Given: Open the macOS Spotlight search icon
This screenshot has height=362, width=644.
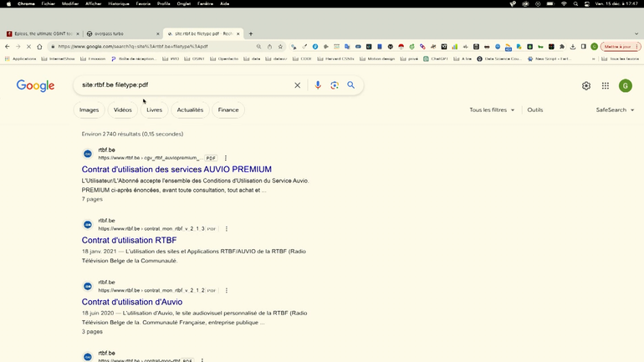Looking at the screenshot, I should (x=575, y=3).
